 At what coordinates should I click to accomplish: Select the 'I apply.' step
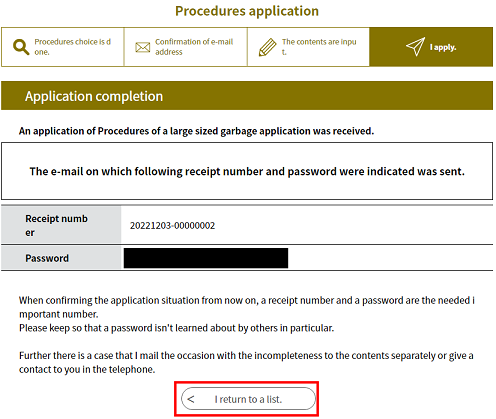click(431, 47)
